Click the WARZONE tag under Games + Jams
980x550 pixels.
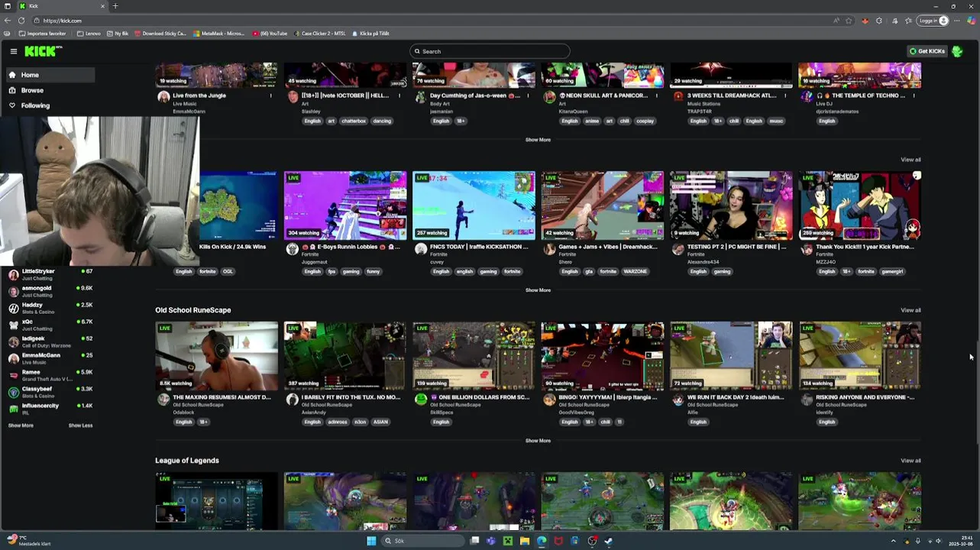(635, 271)
